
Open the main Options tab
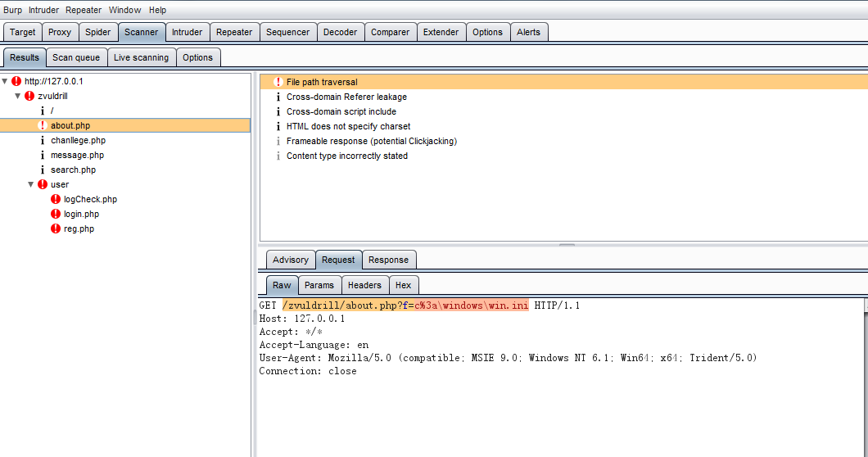point(488,32)
